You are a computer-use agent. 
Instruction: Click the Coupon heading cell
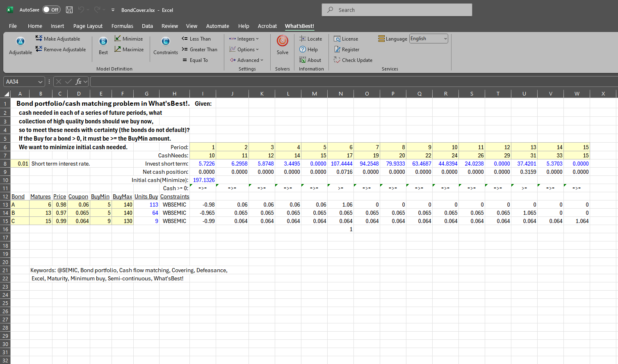point(78,196)
